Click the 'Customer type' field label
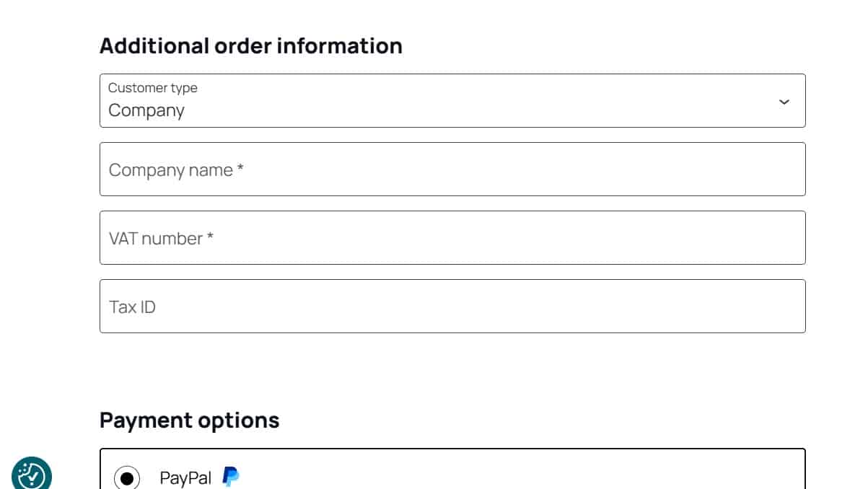Viewport: 868px width, 489px height. click(x=152, y=88)
